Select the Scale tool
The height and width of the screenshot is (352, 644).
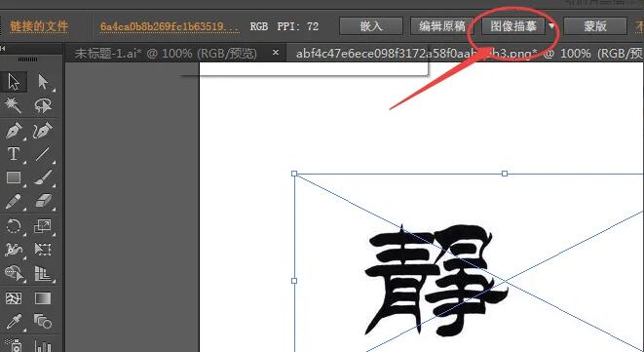pyautogui.click(x=43, y=226)
